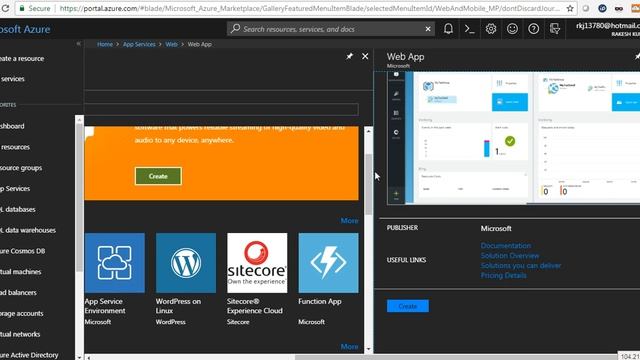Click the marketplace filter input field
640x360 pixels.
[222, 109]
